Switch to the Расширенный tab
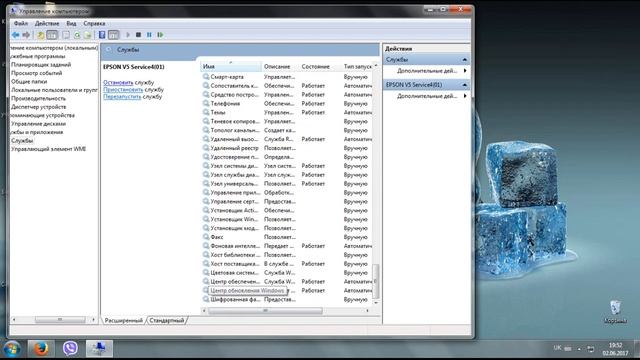This screenshot has height=360, width=640. tap(124, 320)
